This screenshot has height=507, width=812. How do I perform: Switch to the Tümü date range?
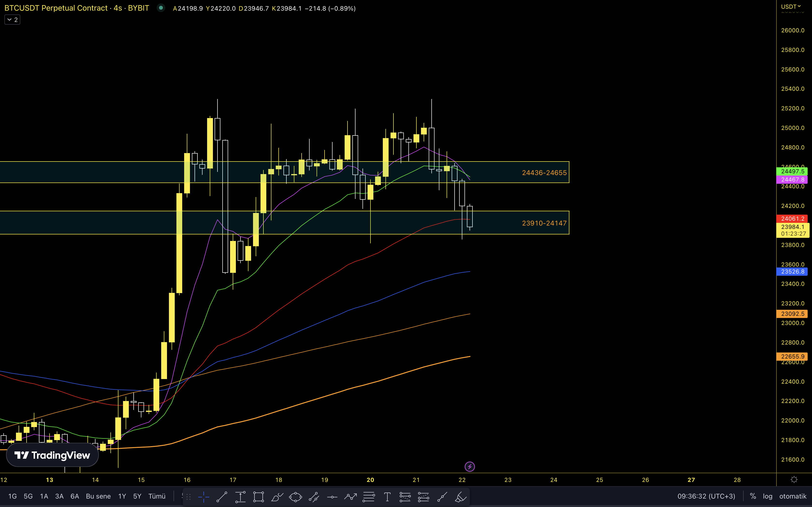point(157,496)
